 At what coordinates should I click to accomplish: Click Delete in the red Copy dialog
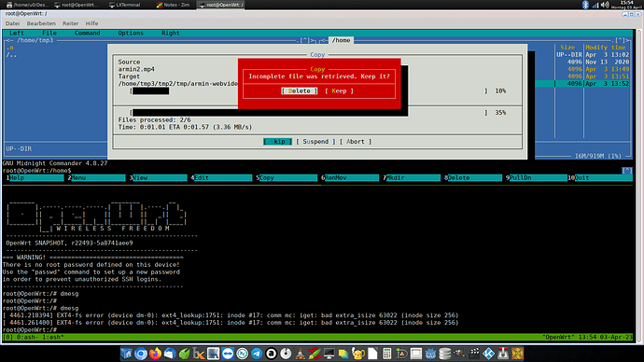pos(299,90)
